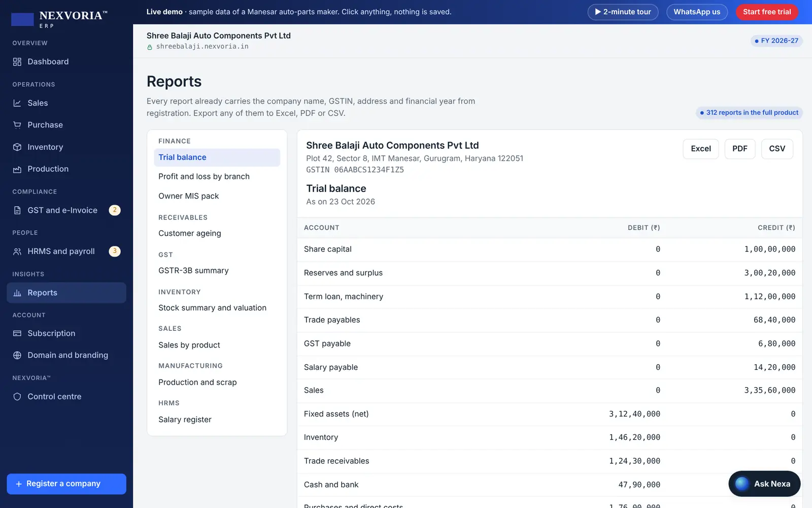This screenshot has height=508, width=812.
Task: Click the Ask Nexa orb icon
Action: [742, 484]
